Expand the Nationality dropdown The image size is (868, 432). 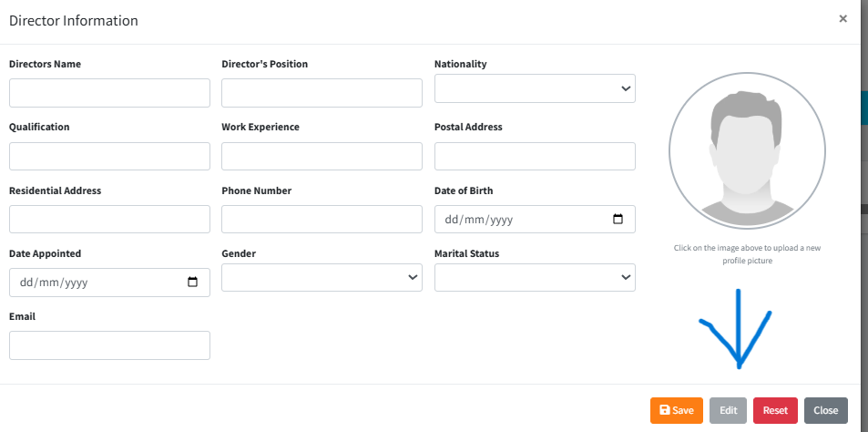tap(535, 88)
